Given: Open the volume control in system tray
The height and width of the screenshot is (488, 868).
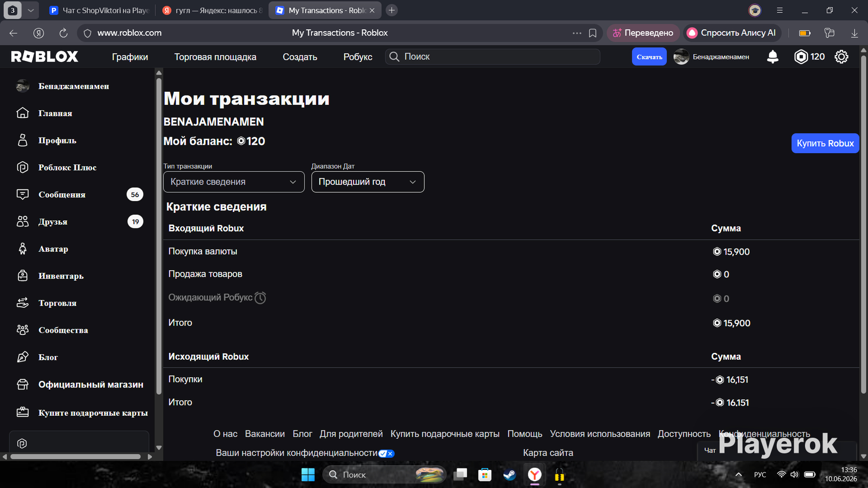Looking at the screenshot, I should 794,474.
